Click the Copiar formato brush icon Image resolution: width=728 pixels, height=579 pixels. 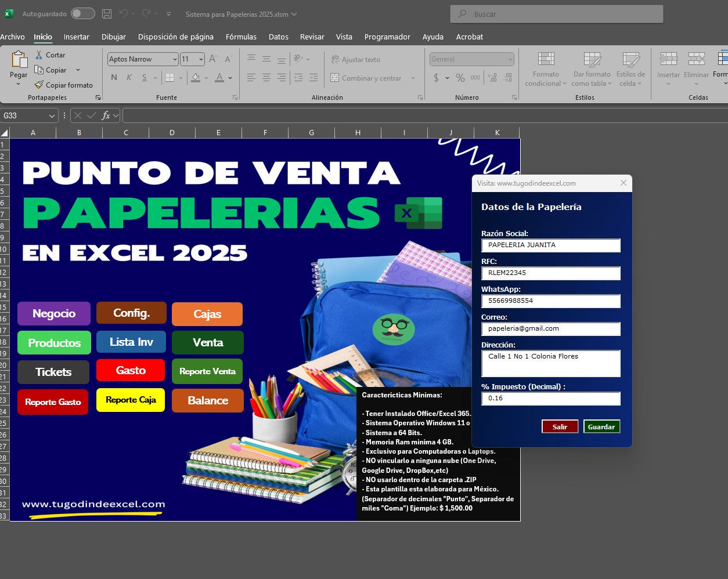click(x=39, y=85)
